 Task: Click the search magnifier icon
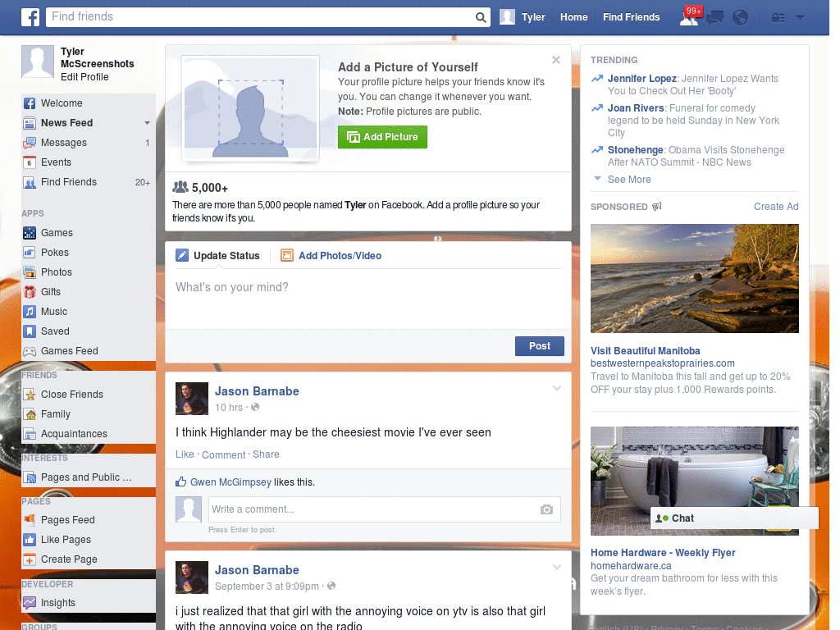(x=481, y=17)
